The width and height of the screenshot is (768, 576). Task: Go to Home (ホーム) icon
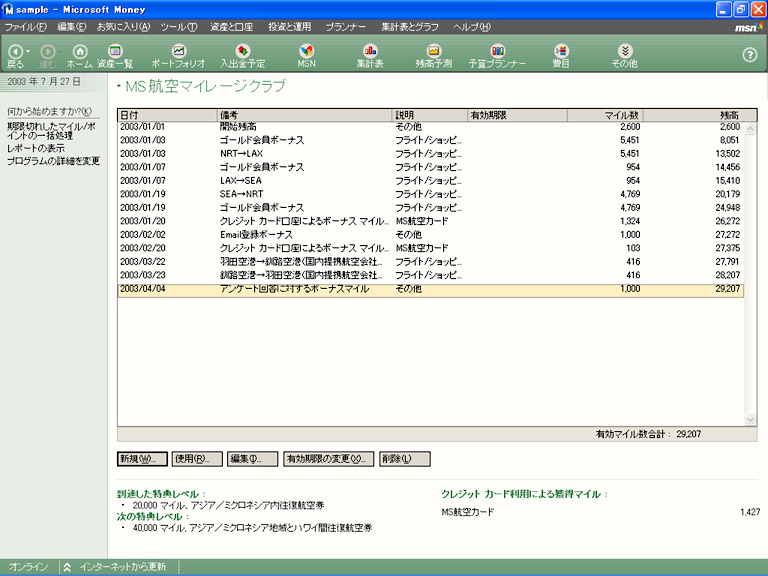click(79, 51)
